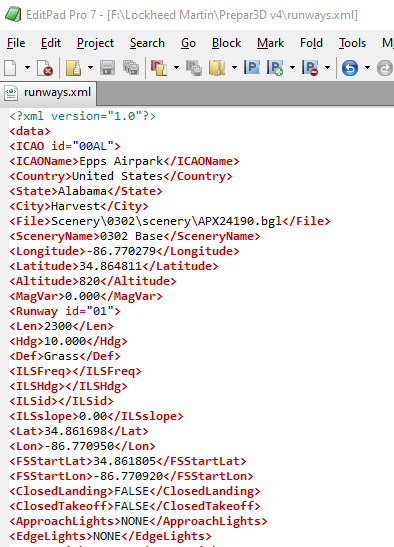
Task: Switch to the runways.xml tab
Action: (x=48, y=93)
